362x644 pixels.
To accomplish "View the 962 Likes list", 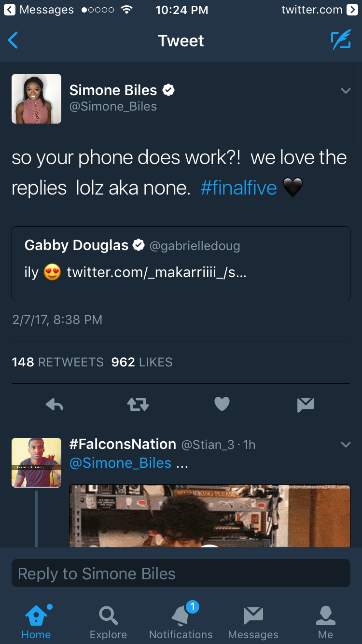I will click(142, 363).
